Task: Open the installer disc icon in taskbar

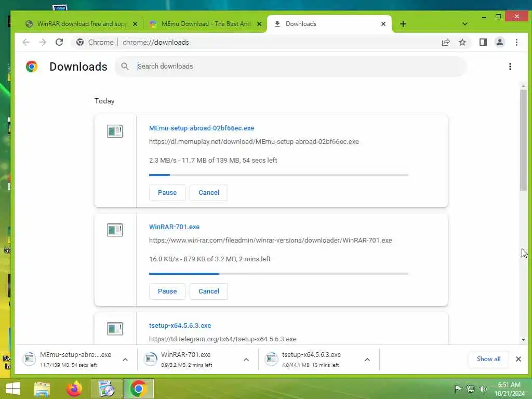Action: pos(106,389)
